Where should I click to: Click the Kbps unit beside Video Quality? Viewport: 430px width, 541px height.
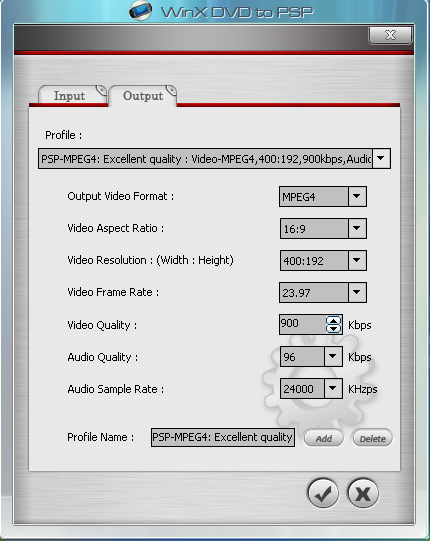tap(360, 325)
